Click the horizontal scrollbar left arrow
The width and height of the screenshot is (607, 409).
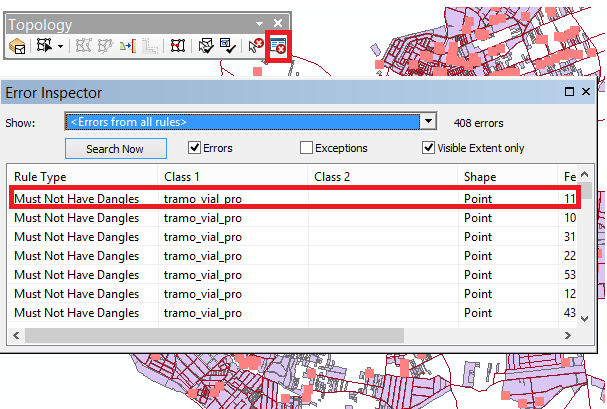16,335
